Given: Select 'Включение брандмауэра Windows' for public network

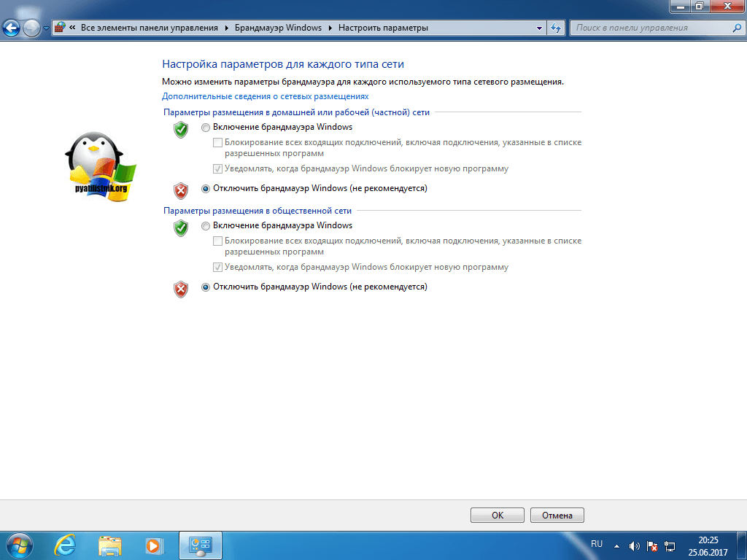Looking at the screenshot, I should click(205, 226).
